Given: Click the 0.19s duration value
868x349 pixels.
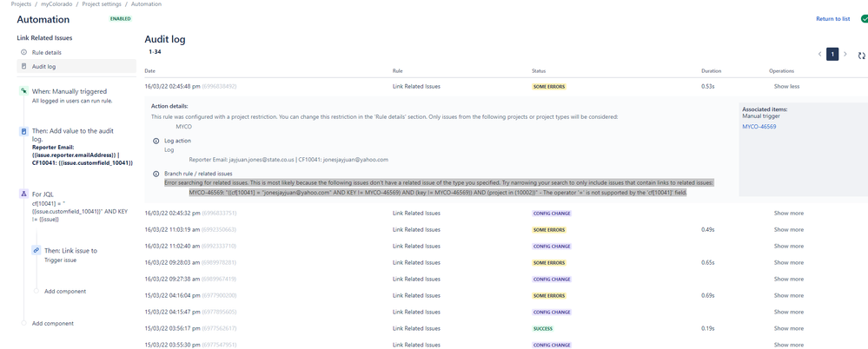Looking at the screenshot, I should pos(707,328).
